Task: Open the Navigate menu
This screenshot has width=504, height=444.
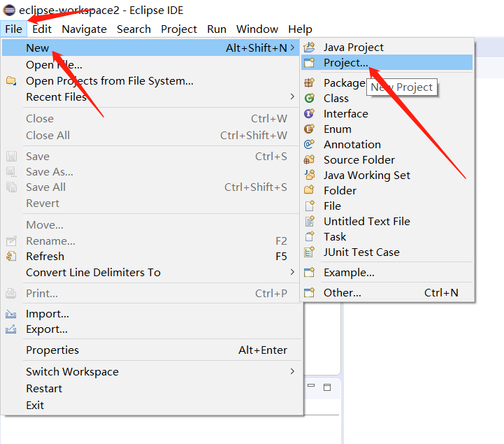Action: [x=84, y=29]
